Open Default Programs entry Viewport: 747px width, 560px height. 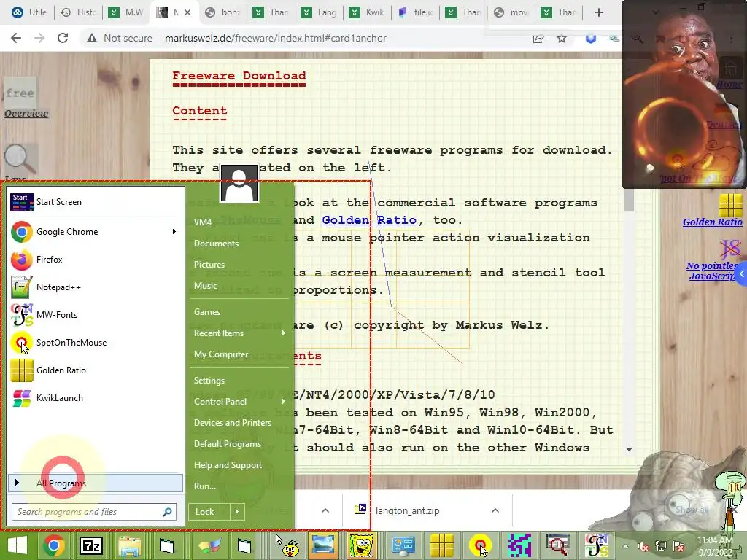pos(228,444)
